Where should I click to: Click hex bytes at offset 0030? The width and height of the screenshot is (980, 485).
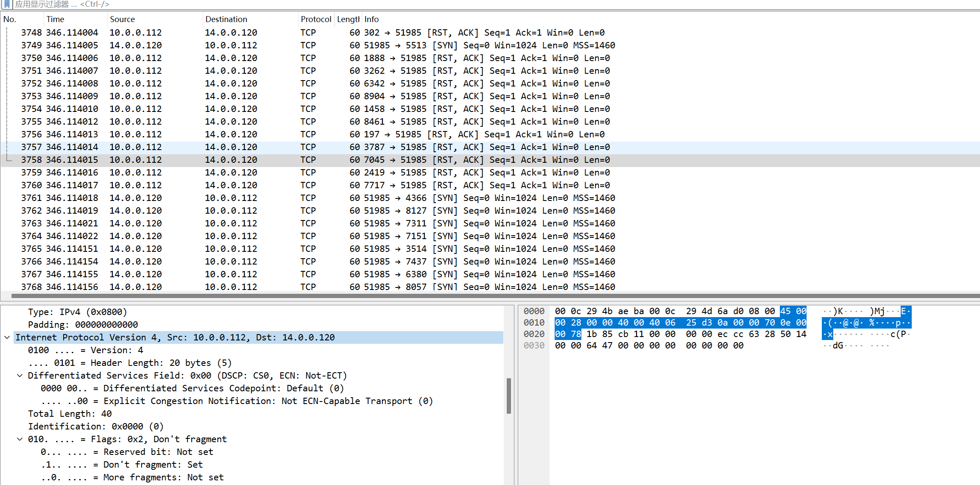[636, 346]
